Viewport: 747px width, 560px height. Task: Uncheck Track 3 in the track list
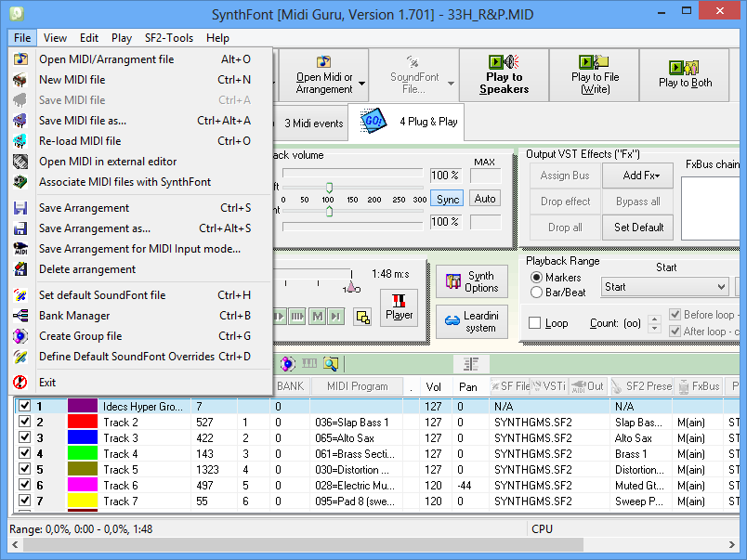tap(25, 437)
